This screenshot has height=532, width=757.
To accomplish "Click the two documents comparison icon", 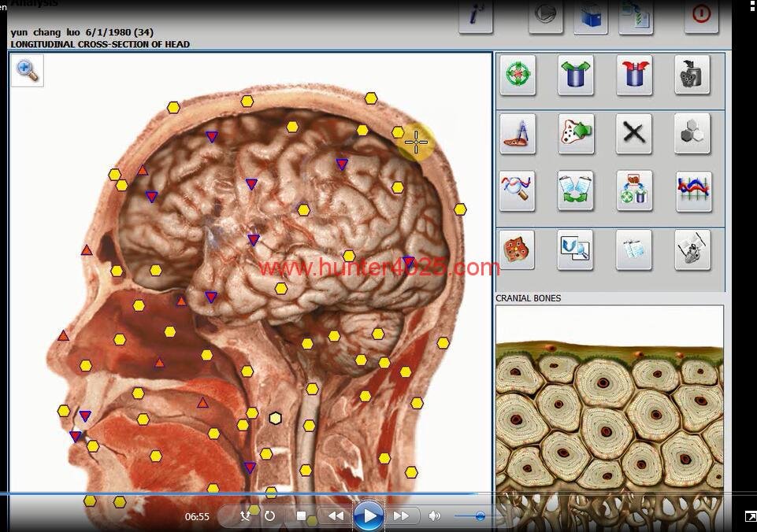I will tap(576, 191).
